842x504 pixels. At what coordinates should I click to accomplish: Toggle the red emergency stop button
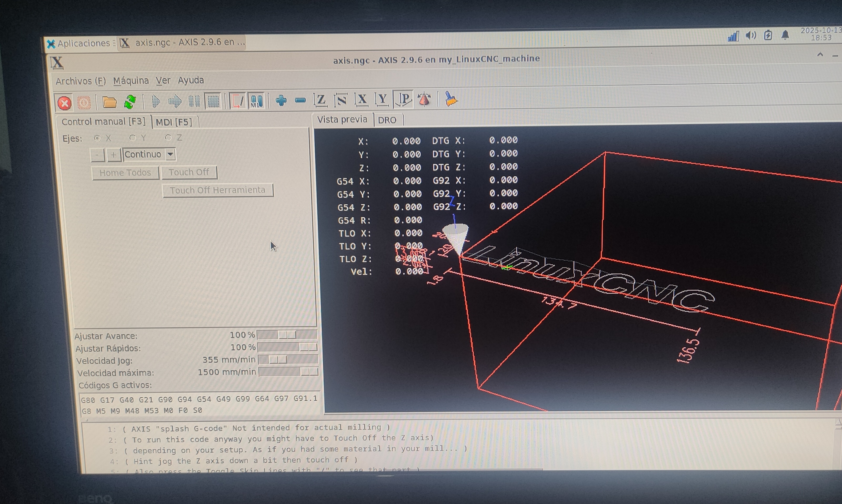click(x=64, y=103)
